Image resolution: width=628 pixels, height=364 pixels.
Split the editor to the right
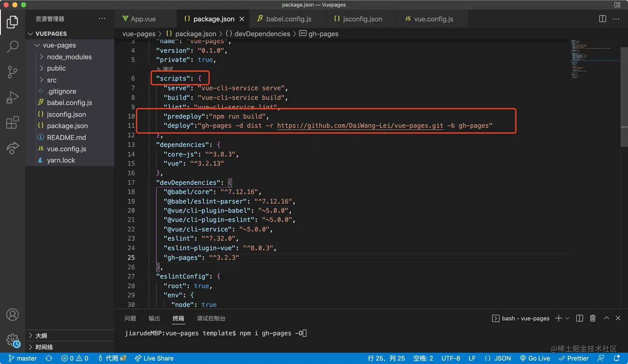pyautogui.click(x=603, y=19)
